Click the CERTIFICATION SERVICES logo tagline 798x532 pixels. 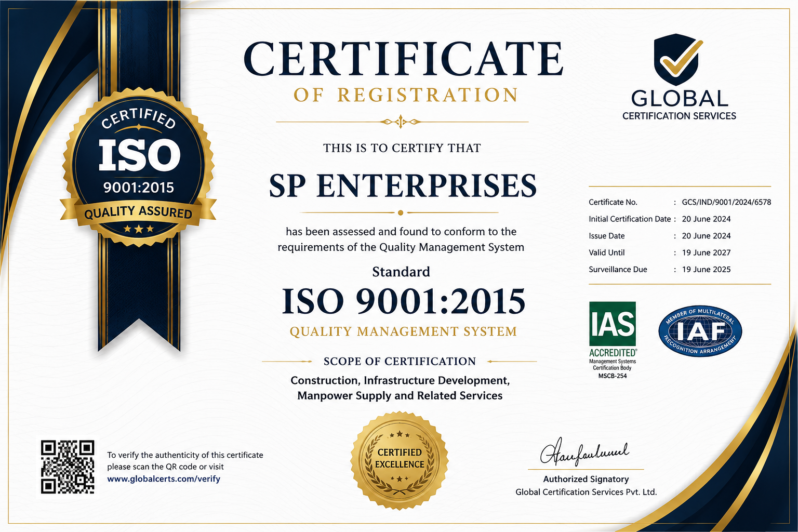pyautogui.click(x=679, y=116)
